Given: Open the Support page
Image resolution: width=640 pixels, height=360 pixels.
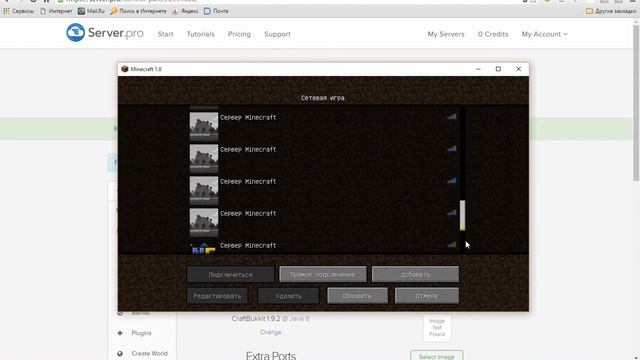Looking at the screenshot, I should 277,34.
